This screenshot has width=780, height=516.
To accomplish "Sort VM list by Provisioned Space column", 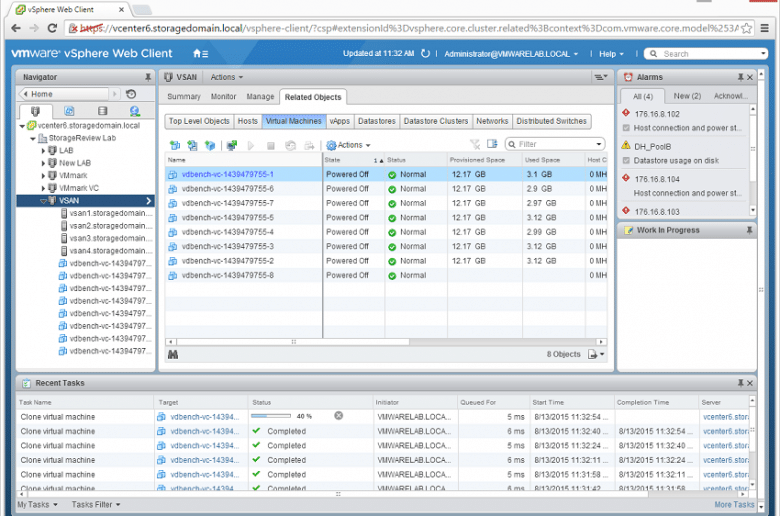I will 485,160.
